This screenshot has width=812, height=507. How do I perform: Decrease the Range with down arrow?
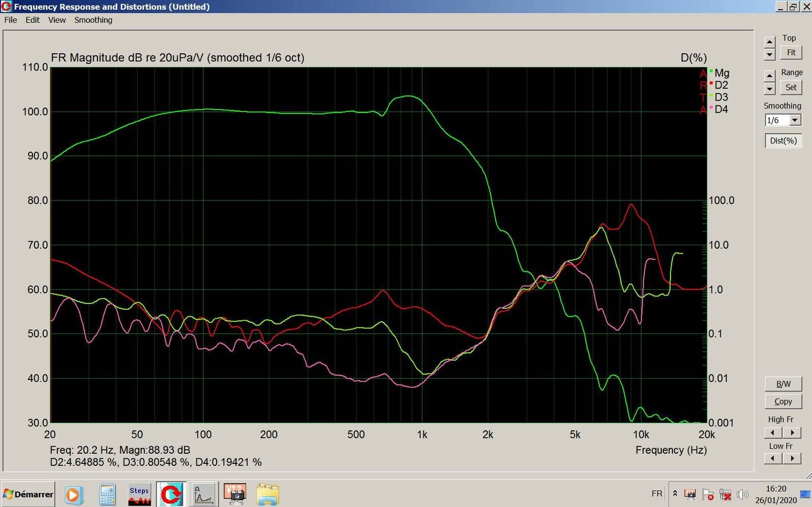tap(770, 89)
